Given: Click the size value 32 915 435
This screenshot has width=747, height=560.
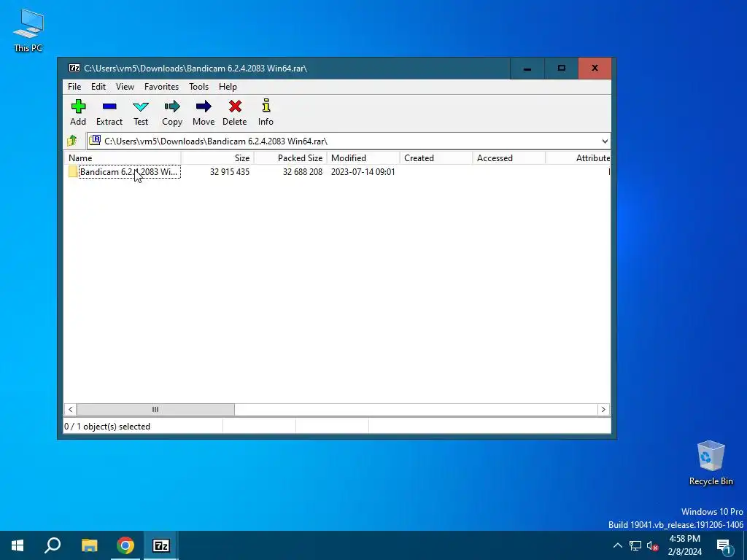Looking at the screenshot, I should pyautogui.click(x=230, y=172).
